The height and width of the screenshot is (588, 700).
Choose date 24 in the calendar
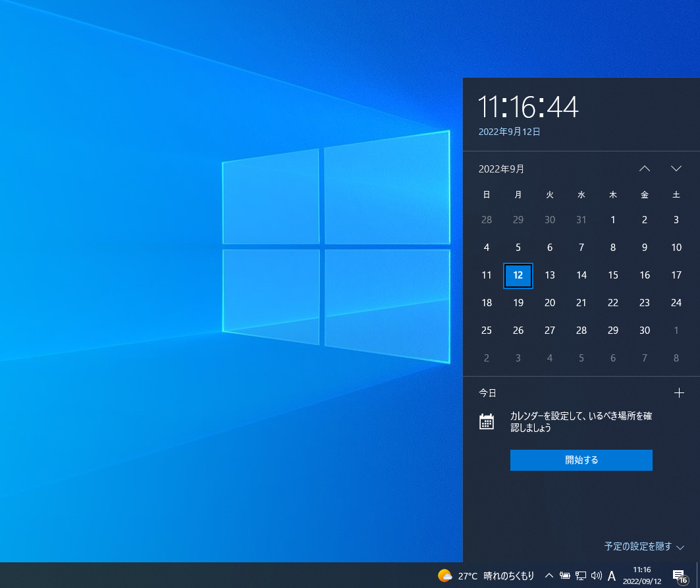click(x=676, y=303)
